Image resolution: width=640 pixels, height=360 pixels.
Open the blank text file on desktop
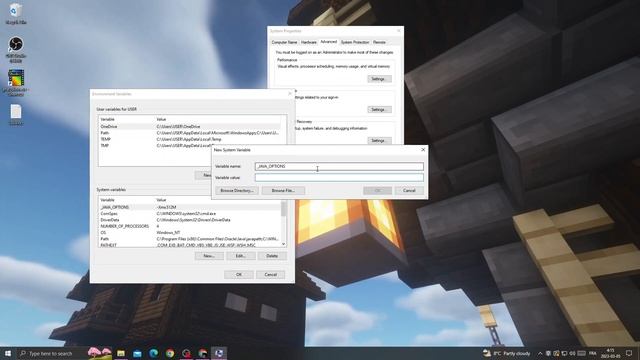(16, 114)
